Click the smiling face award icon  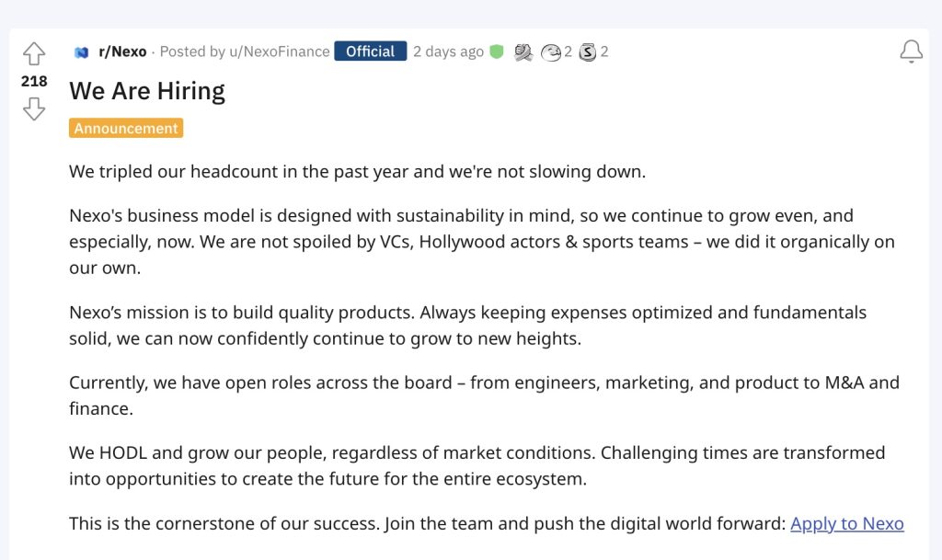pyautogui.click(x=550, y=52)
